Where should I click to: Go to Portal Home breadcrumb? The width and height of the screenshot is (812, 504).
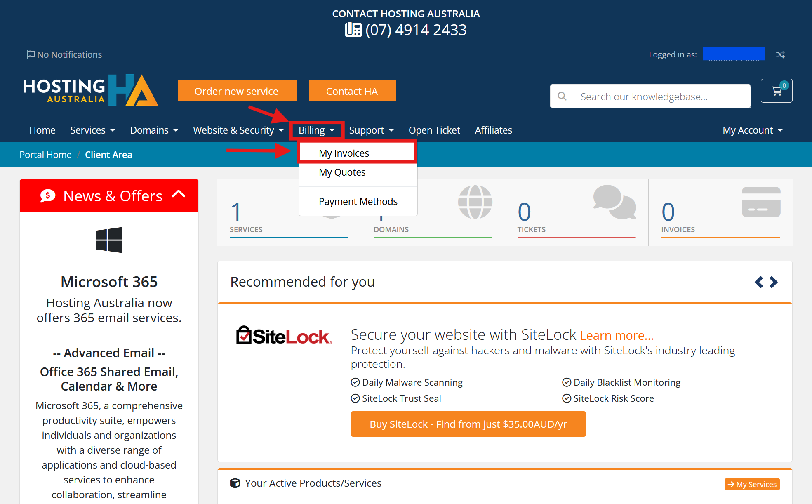(x=45, y=155)
